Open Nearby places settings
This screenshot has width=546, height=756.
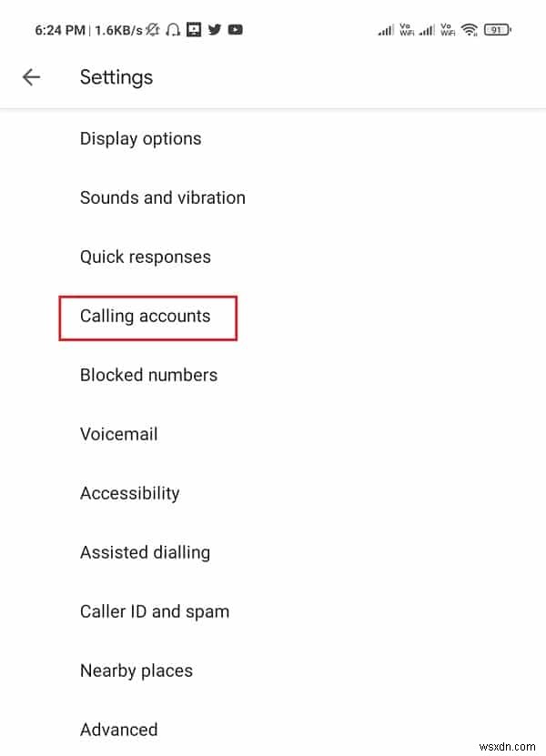(x=136, y=670)
